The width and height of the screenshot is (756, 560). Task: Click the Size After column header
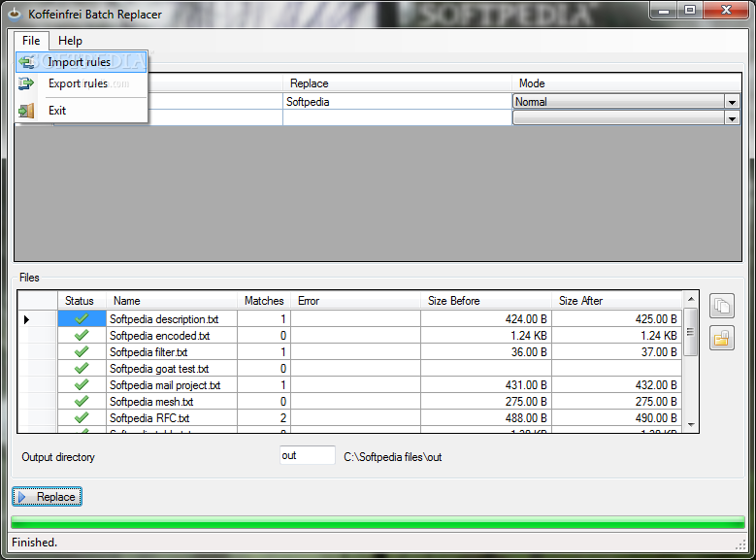(616, 301)
